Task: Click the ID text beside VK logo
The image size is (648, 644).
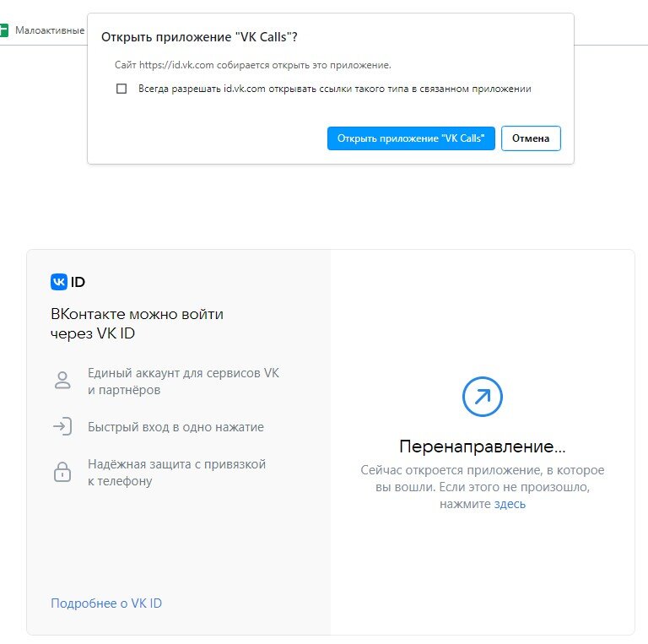Action: click(78, 282)
